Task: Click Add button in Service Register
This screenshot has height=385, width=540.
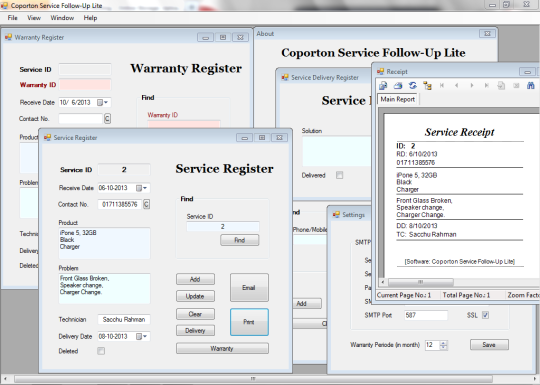Action: [x=195, y=279]
